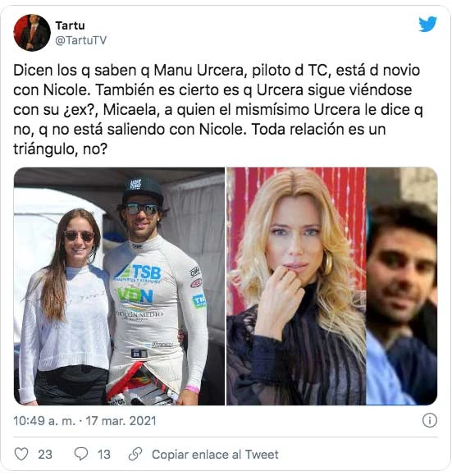Click the phrase 'triángulo, no?' in the tweet
This screenshot has height=476, width=452.
[x=61, y=149]
